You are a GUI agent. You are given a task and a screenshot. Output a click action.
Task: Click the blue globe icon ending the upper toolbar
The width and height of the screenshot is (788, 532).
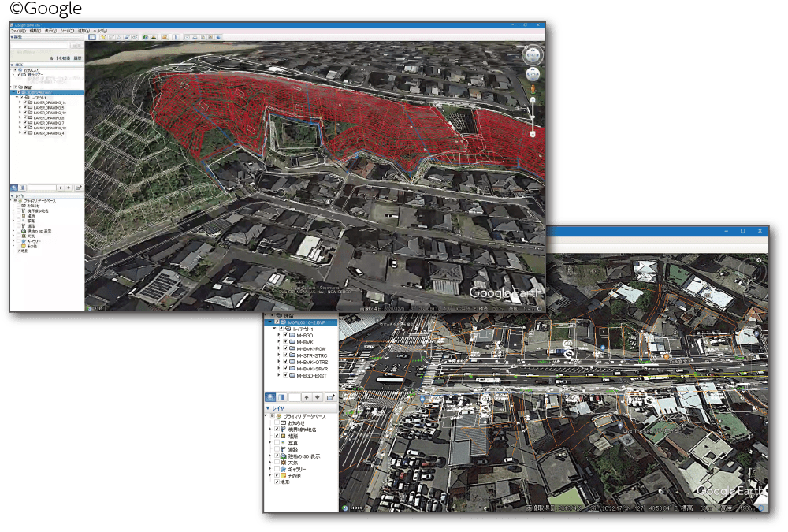[x=218, y=37]
